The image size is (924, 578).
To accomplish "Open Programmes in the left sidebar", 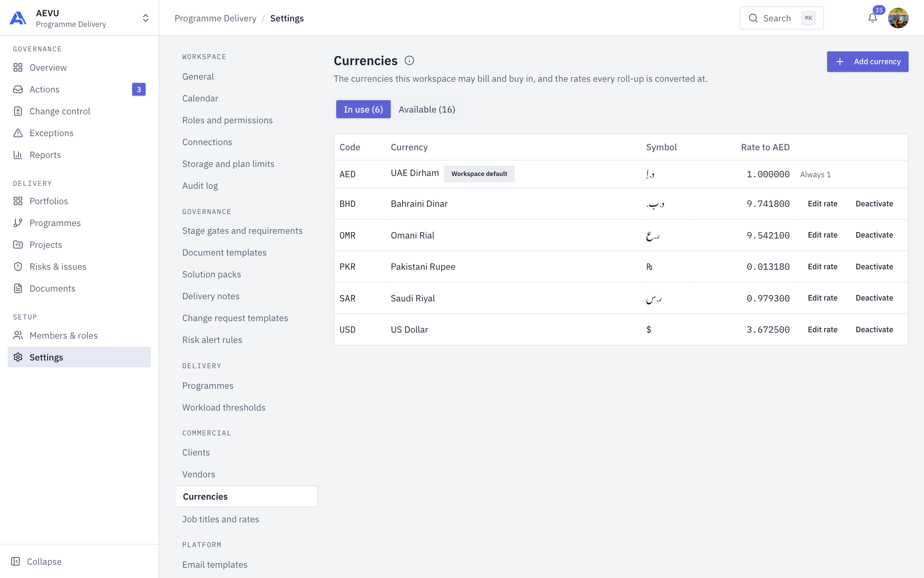I will point(79,223).
